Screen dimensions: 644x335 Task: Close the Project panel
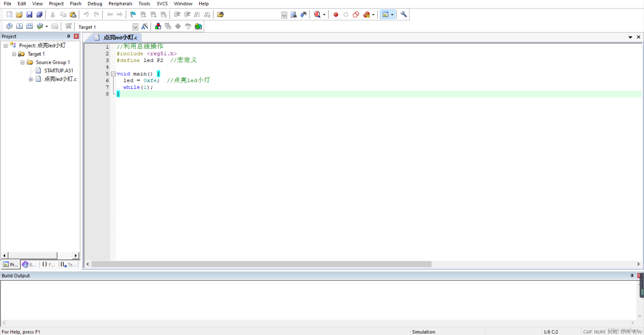[76, 36]
